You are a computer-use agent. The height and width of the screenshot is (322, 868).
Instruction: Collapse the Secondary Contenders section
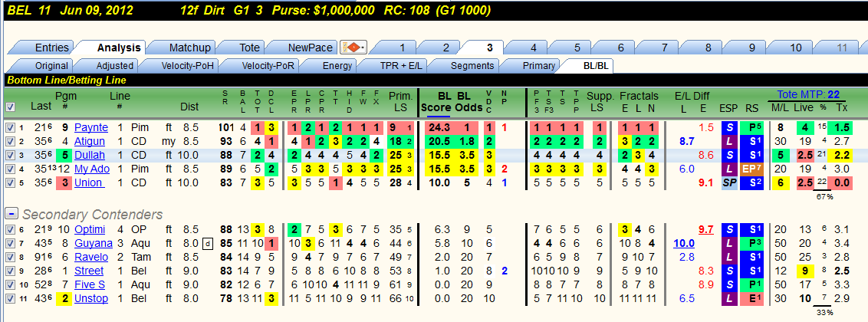pyautogui.click(x=11, y=214)
